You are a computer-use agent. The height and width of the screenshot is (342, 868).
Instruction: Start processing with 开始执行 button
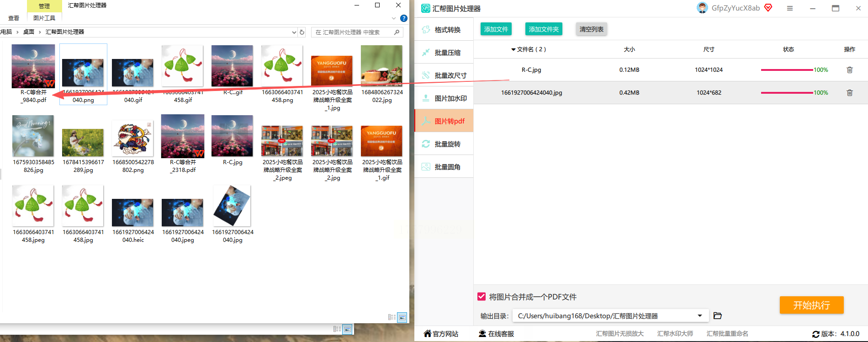pos(811,305)
